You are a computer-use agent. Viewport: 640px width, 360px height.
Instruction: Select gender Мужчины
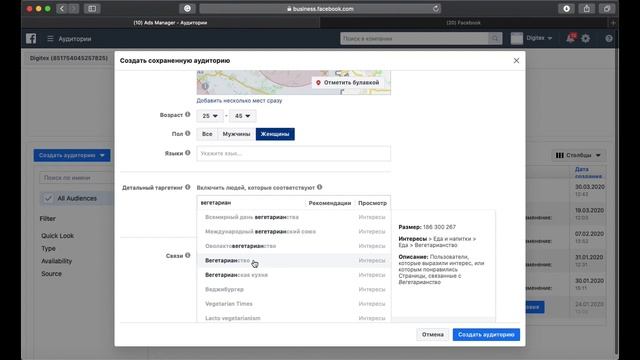tap(236, 134)
